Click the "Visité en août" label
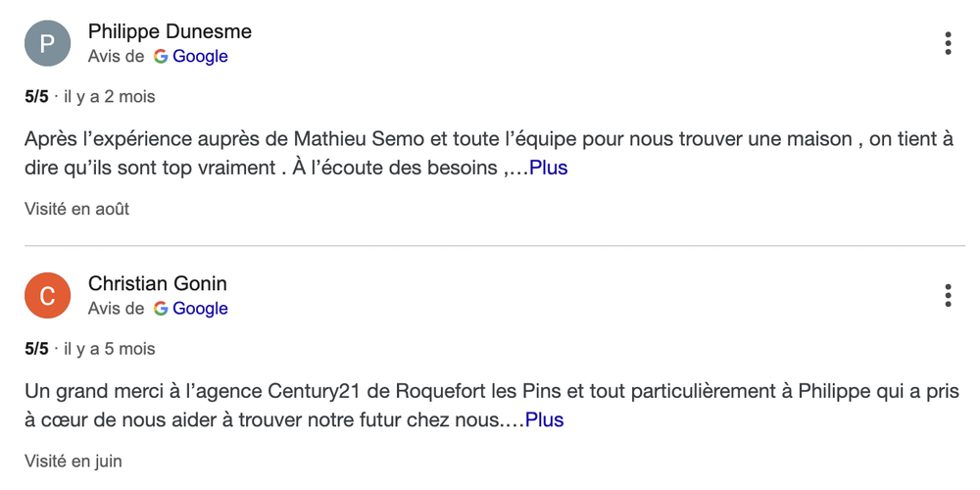 click(76, 209)
